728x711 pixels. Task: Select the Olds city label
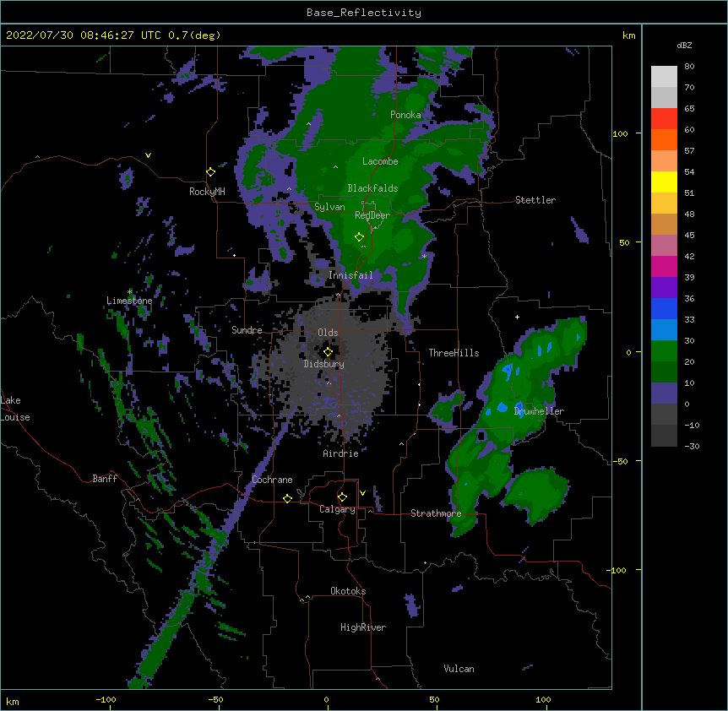coord(328,333)
